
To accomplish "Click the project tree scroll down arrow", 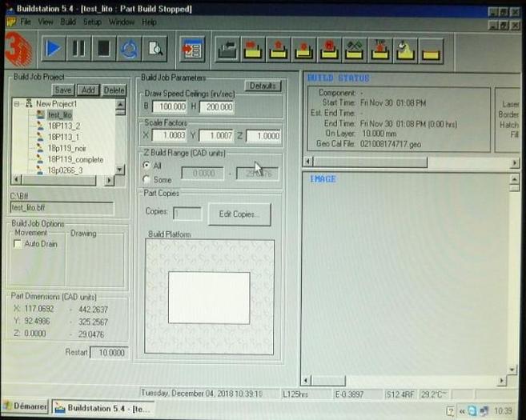I will [120, 169].
